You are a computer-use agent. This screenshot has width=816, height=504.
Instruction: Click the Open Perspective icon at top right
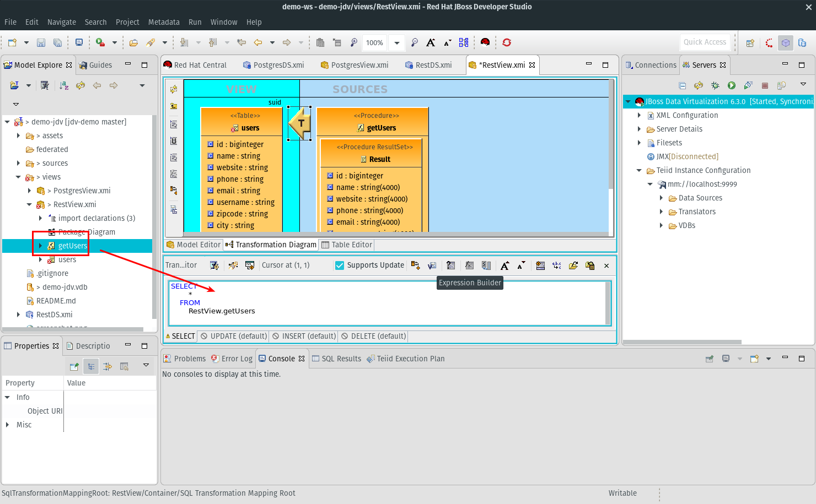pos(750,42)
